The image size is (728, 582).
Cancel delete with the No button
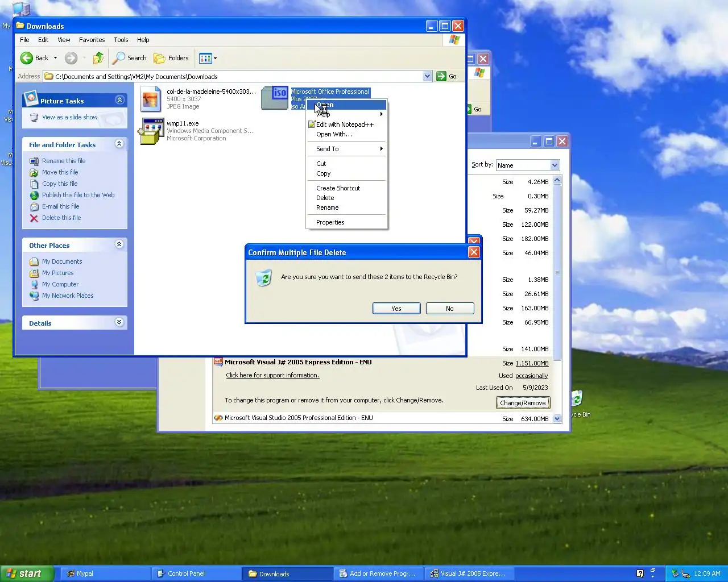pyautogui.click(x=450, y=309)
